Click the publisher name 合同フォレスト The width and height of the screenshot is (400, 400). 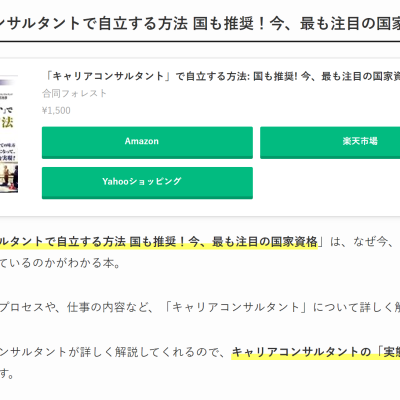(74, 93)
